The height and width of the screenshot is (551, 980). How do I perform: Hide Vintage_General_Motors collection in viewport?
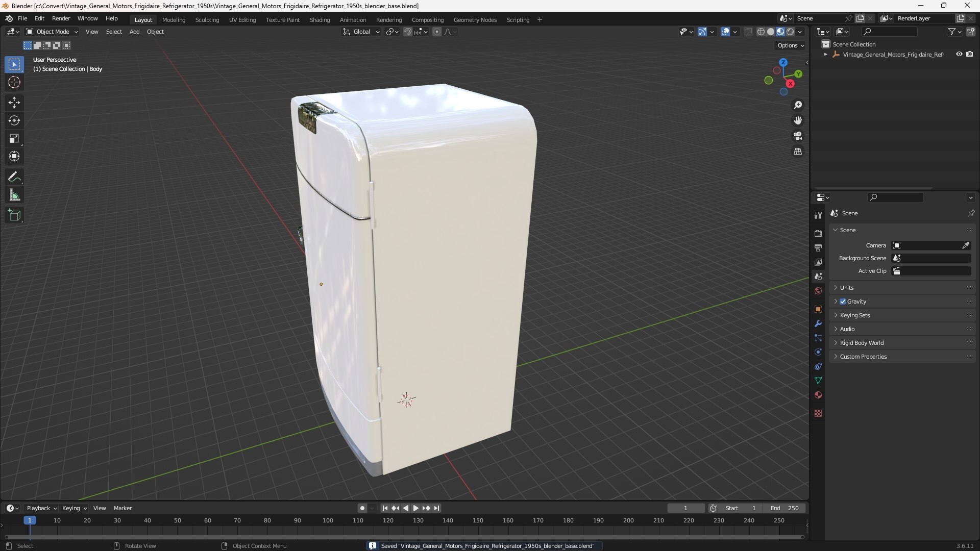point(959,54)
